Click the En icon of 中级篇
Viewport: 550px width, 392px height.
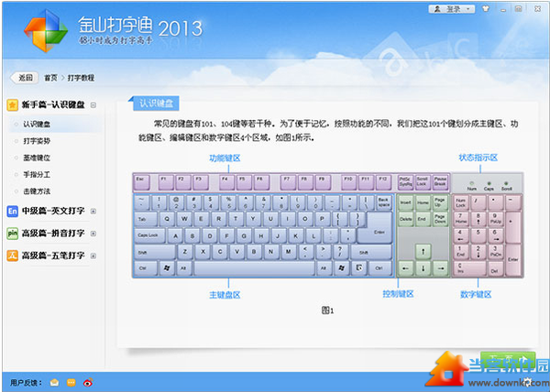tap(12, 212)
